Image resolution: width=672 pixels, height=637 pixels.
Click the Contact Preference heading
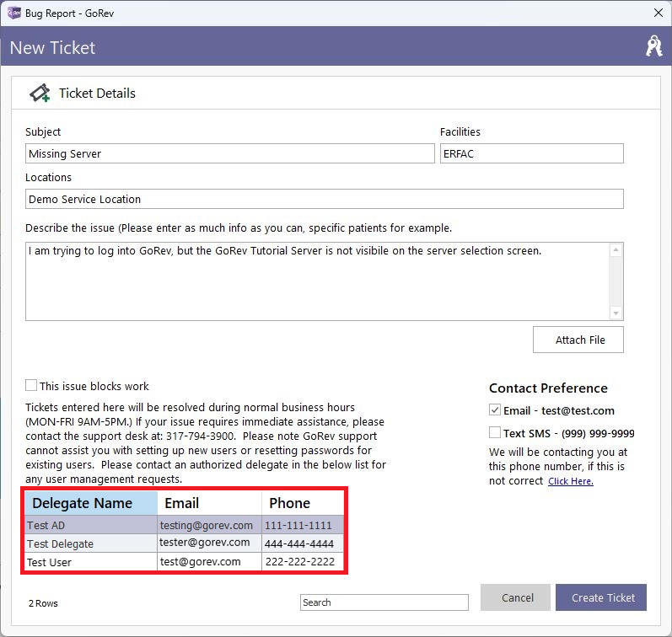point(548,388)
